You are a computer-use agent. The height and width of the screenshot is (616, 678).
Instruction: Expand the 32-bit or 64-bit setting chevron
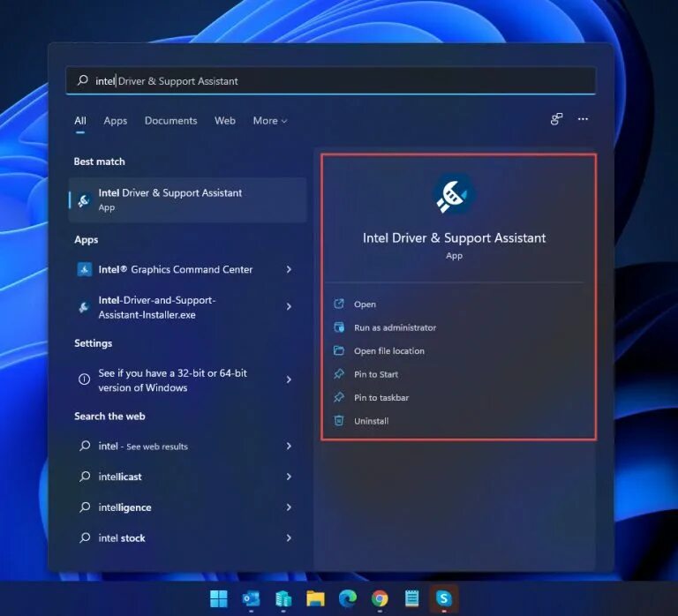[289, 379]
